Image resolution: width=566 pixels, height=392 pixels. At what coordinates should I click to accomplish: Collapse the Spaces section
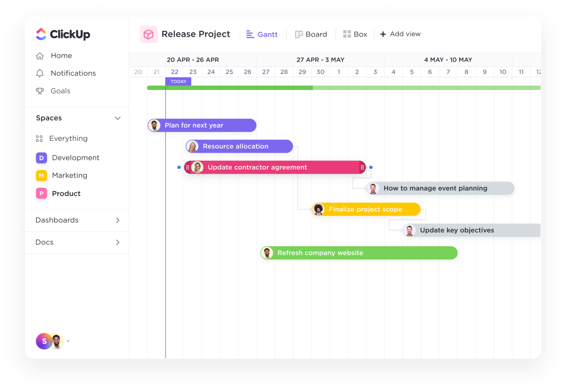pos(118,118)
